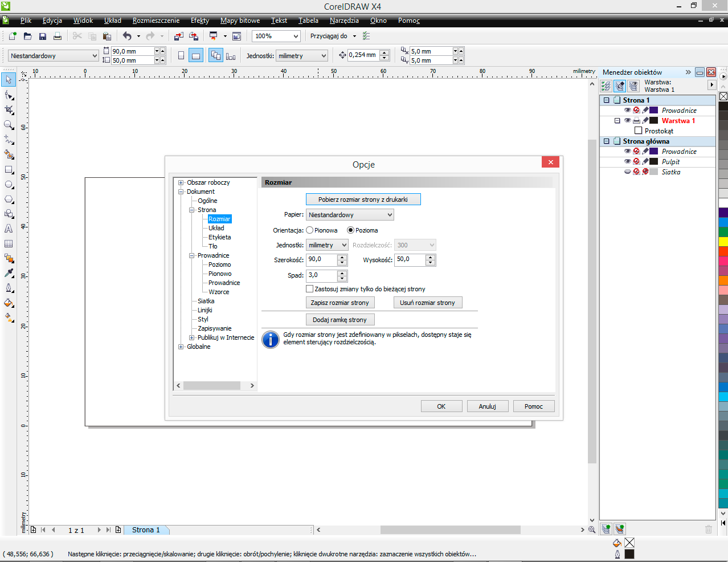The height and width of the screenshot is (562, 728).
Task: Switch to Strona 1 page tab
Action: pos(146,530)
